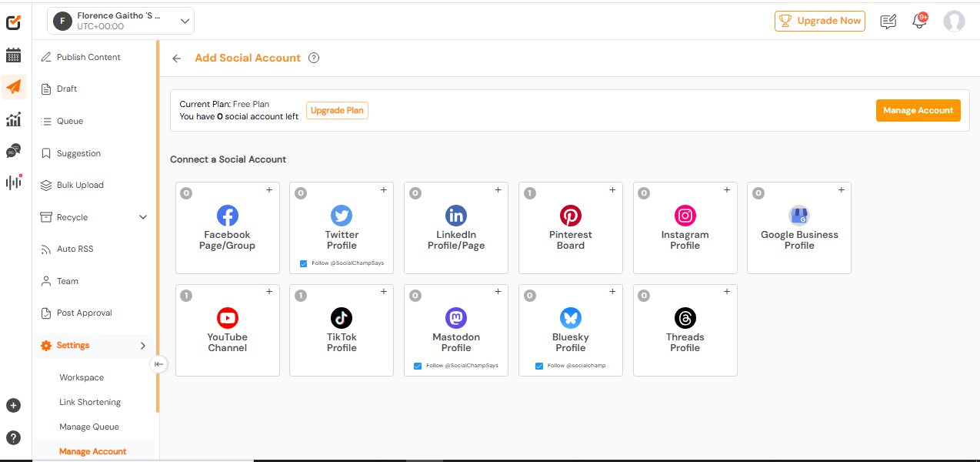980x462 pixels.
Task: Toggle the Settings submenu arrow
Action: click(143, 346)
